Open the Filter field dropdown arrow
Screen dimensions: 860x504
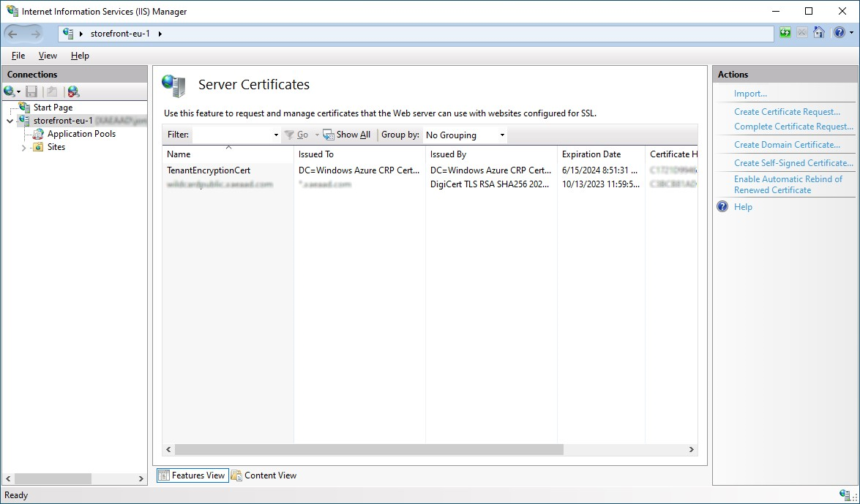pos(276,135)
